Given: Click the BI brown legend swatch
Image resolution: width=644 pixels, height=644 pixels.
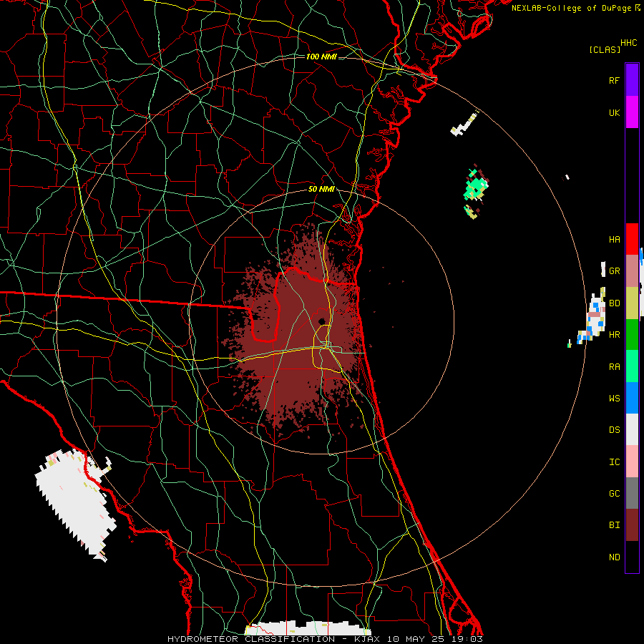Looking at the screenshot, I should (632, 525).
